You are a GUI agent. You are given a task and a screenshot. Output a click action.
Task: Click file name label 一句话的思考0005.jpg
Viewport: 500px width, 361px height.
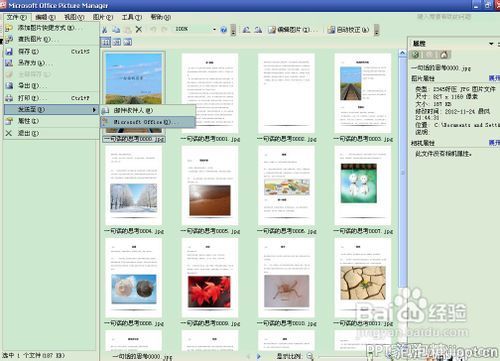(x=210, y=231)
